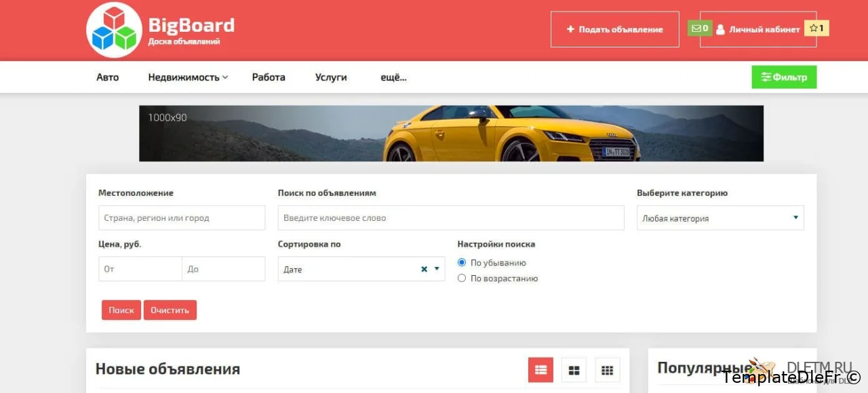The width and height of the screenshot is (868, 393).
Task: Open favorites star counter badge
Action: coord(816,28)
